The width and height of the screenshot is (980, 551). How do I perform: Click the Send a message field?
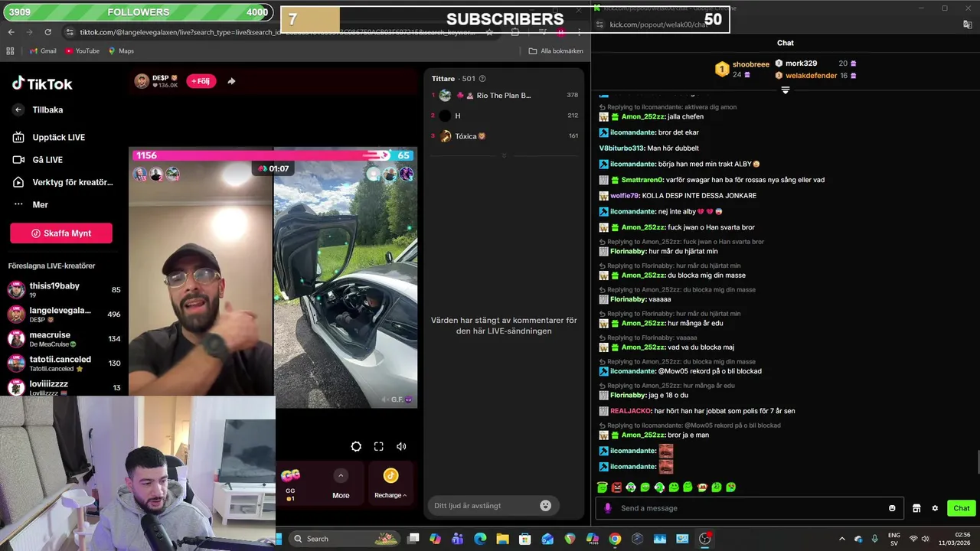coord(750,508)
